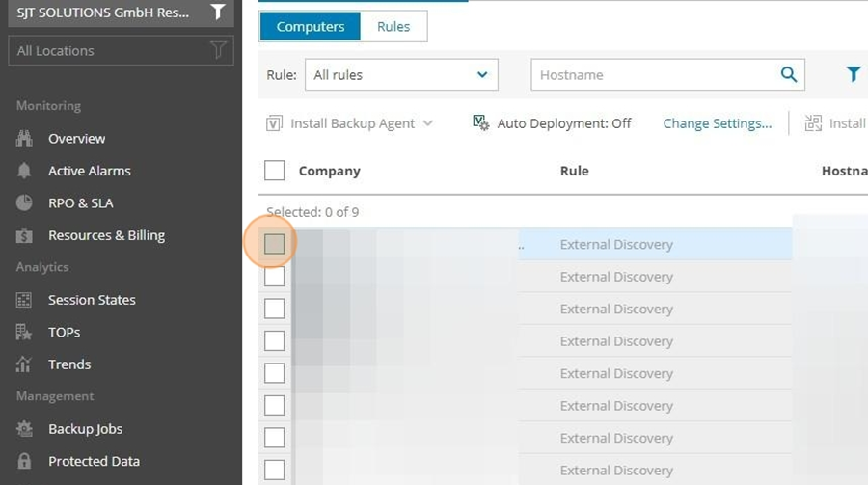Open the Overview binoculars icon
Image resolution: width=868 pixels, height=485 pixels.
(x=24, y=139)
